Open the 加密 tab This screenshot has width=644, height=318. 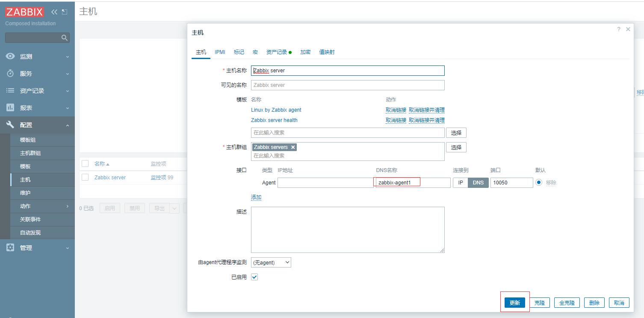point(305,52)
